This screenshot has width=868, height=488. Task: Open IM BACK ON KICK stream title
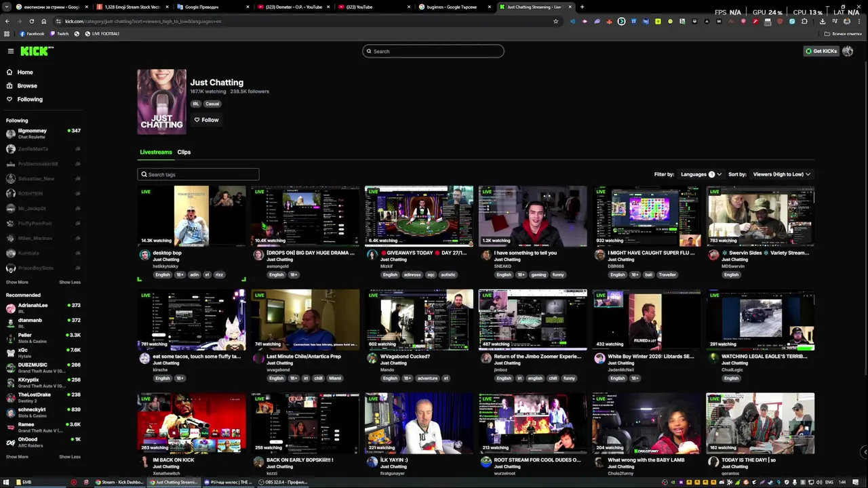point(174,460)
